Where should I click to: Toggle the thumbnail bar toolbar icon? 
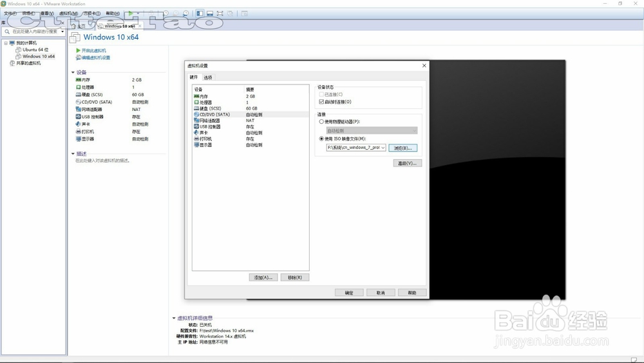coord(210,13)
